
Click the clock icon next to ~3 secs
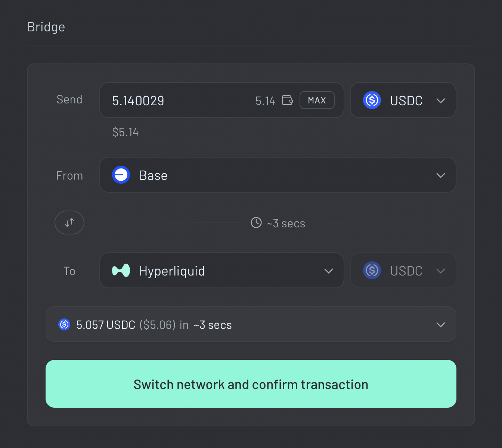coord(256,223)
